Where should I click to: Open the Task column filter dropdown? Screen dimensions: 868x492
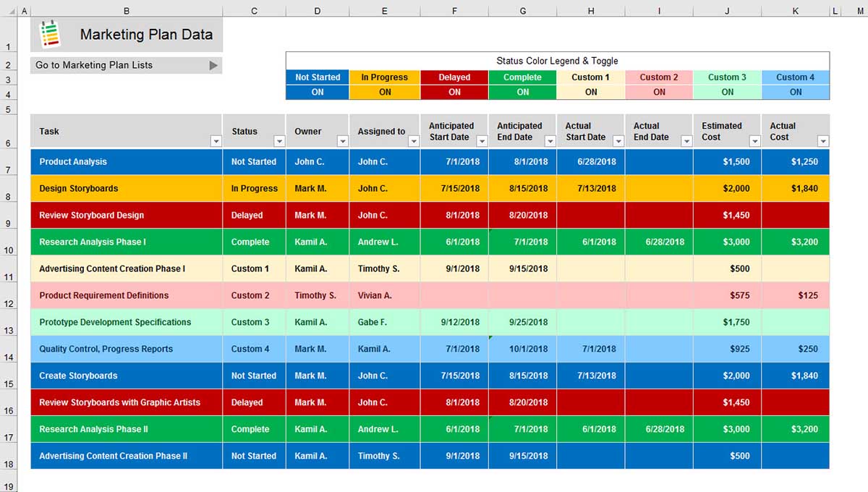(216, 143)
